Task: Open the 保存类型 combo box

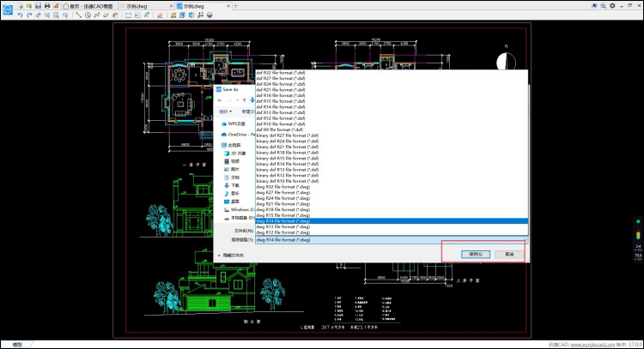Action: tap(391, 240)
